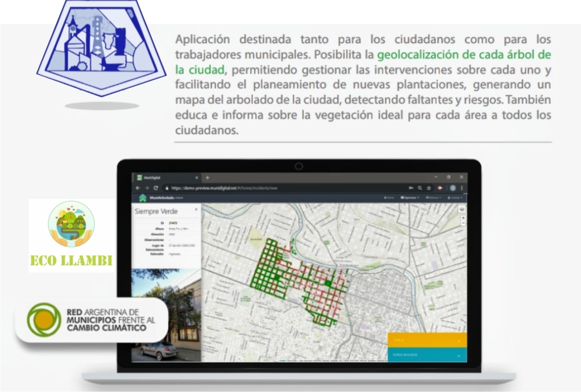Image resolution: width=581 pixels, height=392 pixels.
Task: Click the Observaciones field label
Action: point(154,240)
